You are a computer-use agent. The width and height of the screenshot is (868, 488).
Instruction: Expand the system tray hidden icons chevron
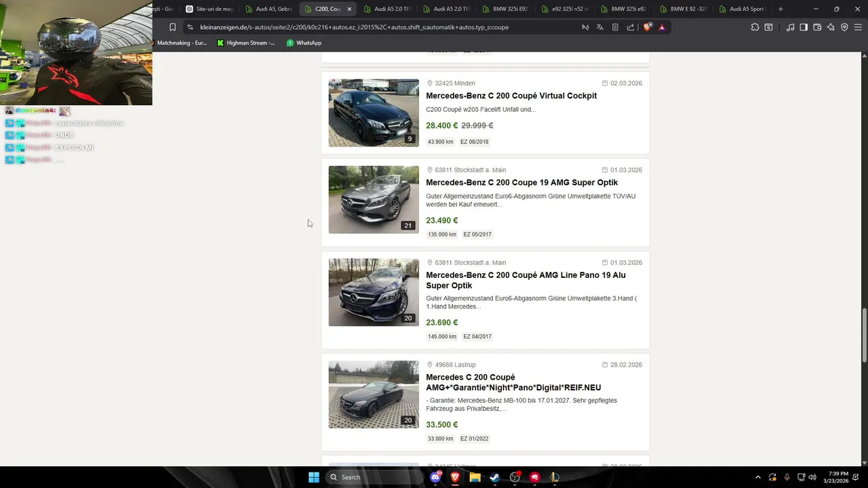[x=757, y=477]
